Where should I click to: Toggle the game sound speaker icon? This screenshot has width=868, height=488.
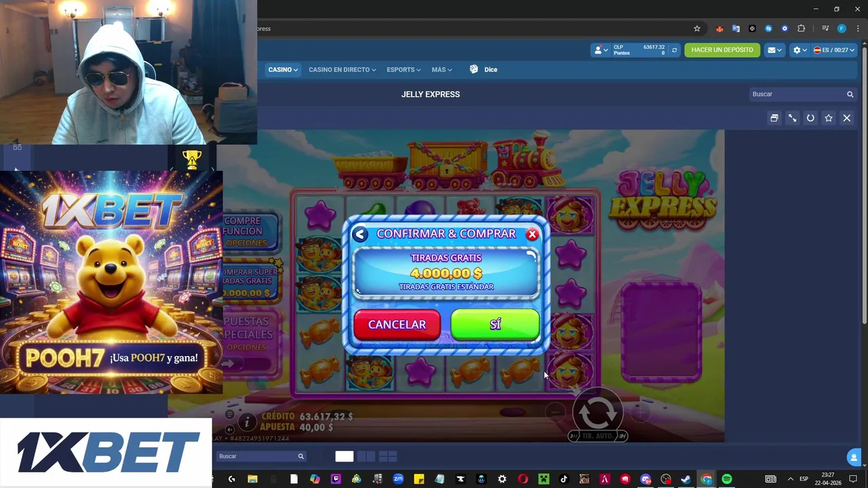[230, 429]
